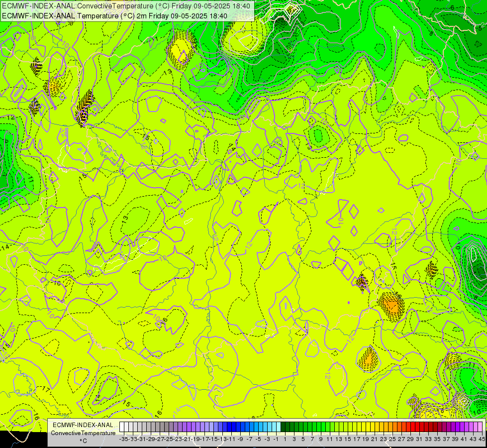Image resolution: width=487 pixels, height=448 pixels.
Task: Select the deep blue swatch above -11
Action: point(229,427)
